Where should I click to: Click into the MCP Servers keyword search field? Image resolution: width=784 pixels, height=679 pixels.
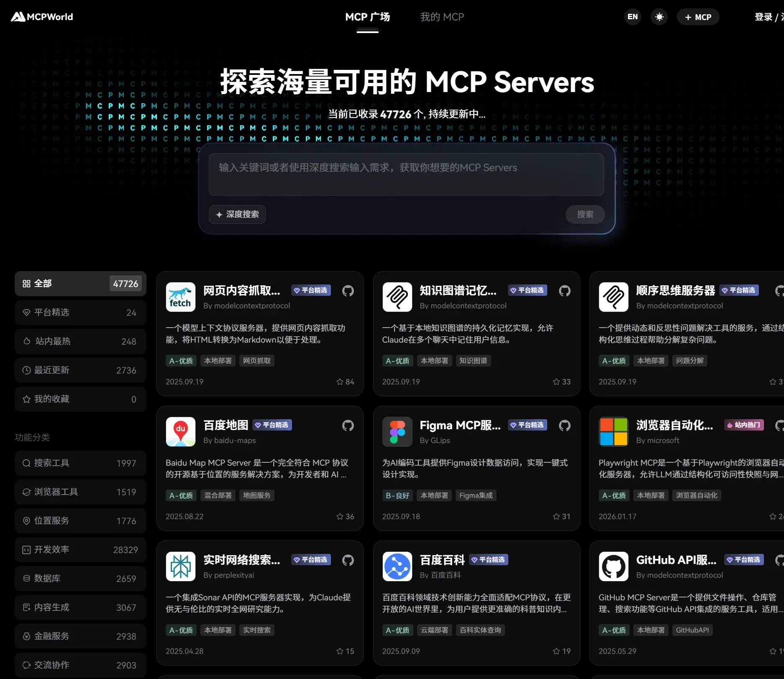pyautogui.click(x=406, y=174)
